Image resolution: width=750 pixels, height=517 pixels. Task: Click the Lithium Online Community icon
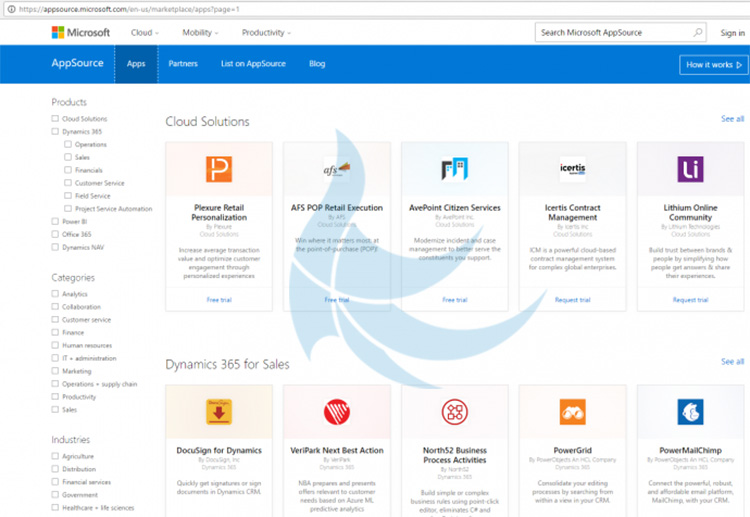(x=690, y=169)
